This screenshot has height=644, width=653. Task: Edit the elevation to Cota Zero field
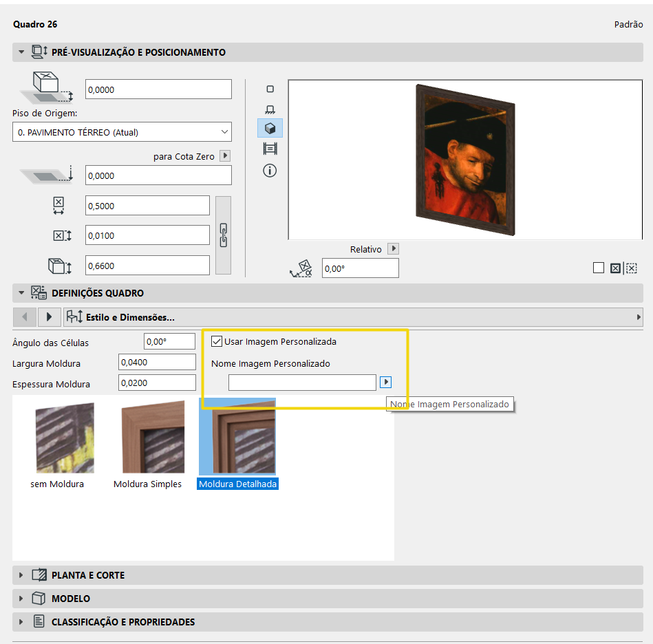pos(158,175)
